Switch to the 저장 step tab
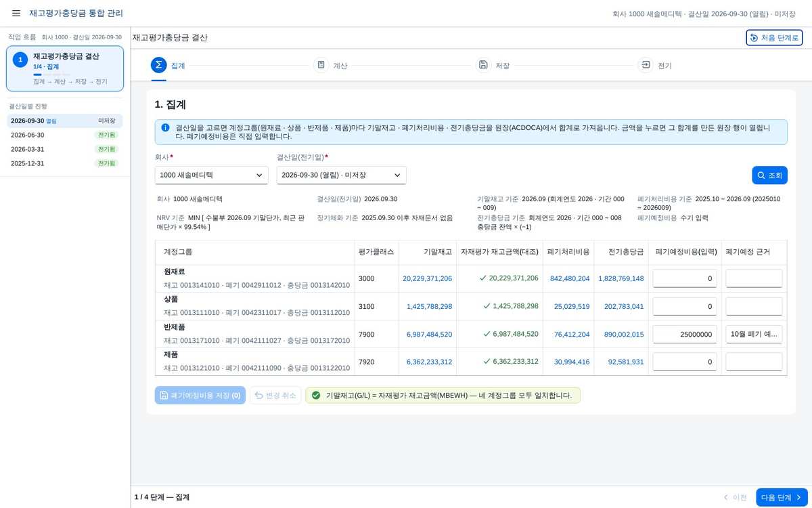This screenshot has width=812, height=508. [493, 66]
